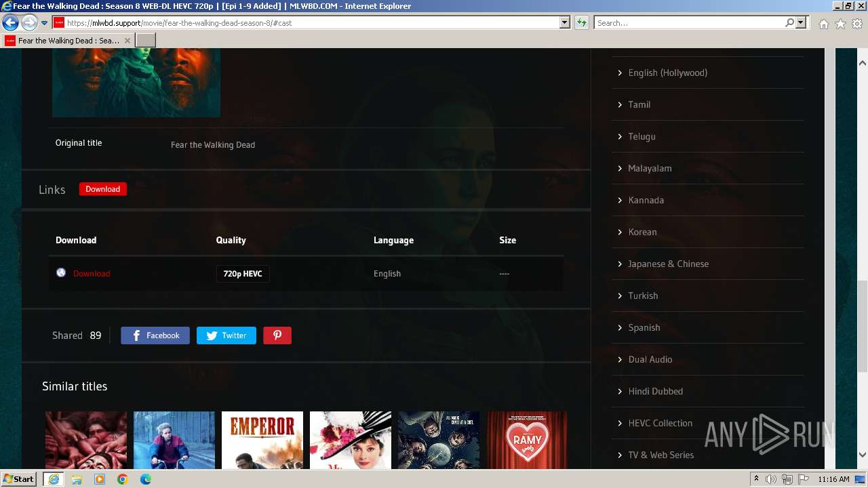Viewport: 868px width, 488px height.
Task: Go forward with the browser Forward arrow
Action: coord(29,23)
